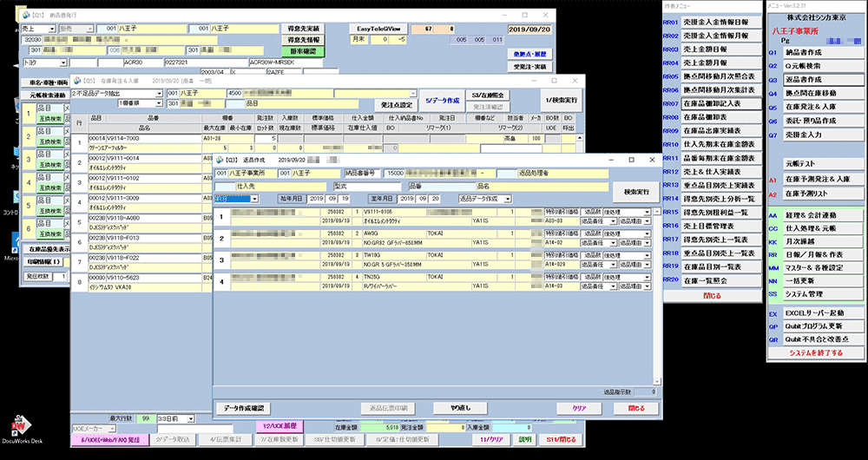The image size is (868, 460).
Task: Open 在庫予測発注&入庫 (A1)
Action: (x=823, y=180)
